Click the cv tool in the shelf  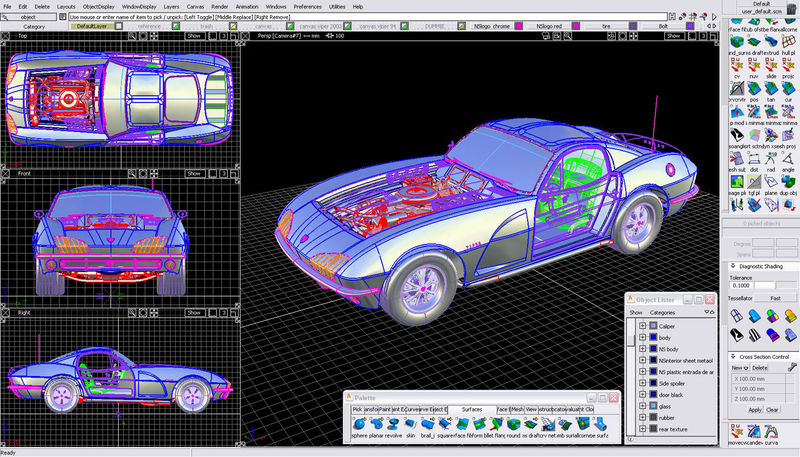pos(737,65)
